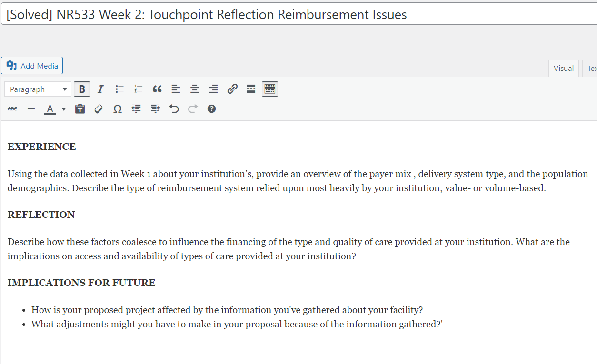Align text right
This screenshot has width=597, height=364.
point(214,89)
